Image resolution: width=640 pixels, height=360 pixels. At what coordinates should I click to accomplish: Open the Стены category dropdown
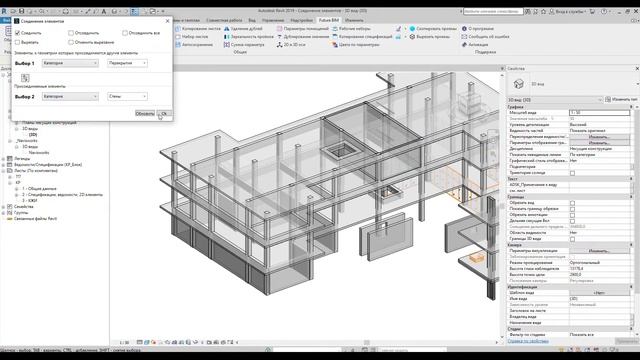click(x=127, y=97)
